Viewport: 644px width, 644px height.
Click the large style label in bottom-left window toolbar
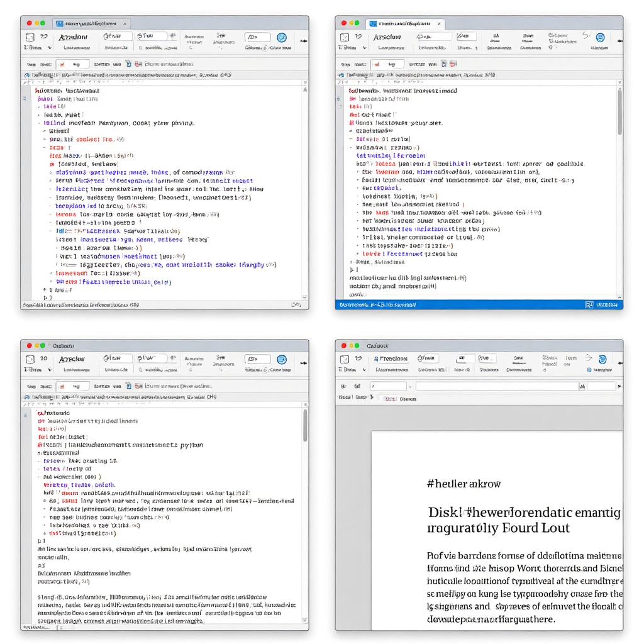pyautogui.click(x=72, y=359)
